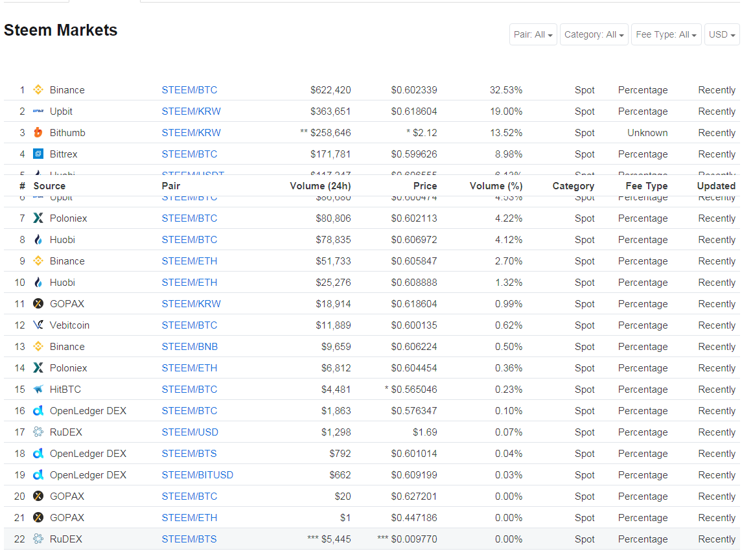Click the GOPAX logo in row 21
The width and height of the screenshot is (742, 560).
[x=38, y=517]
